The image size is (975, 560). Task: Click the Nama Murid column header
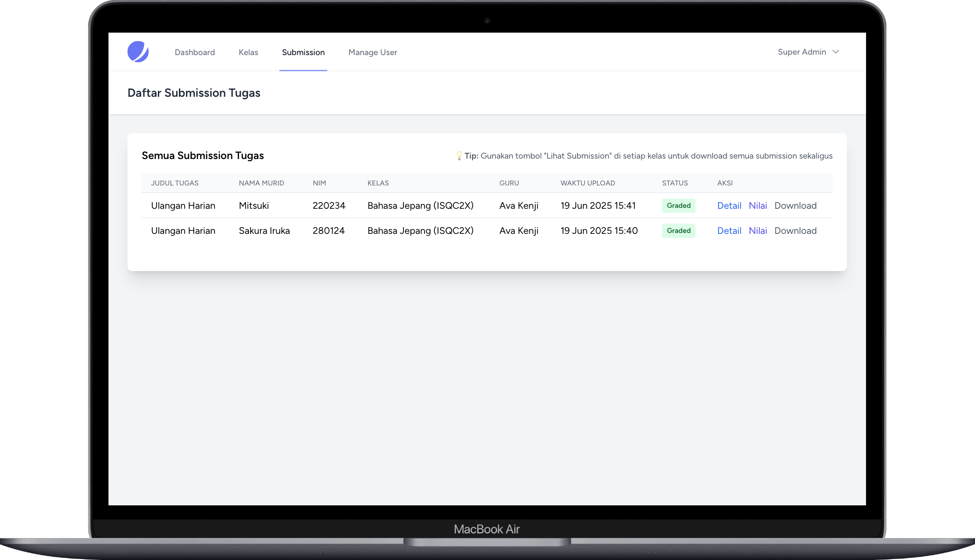pyautogui.click(x=261, y=183)
